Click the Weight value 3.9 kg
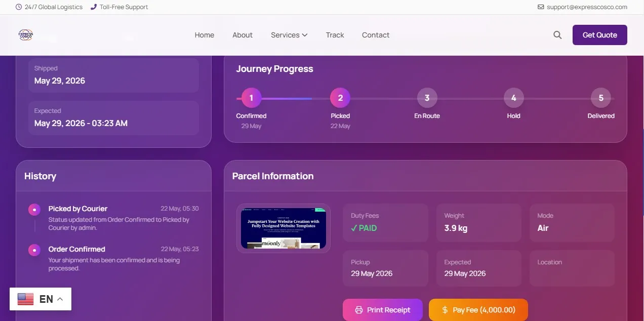Viewport: 644px width, 321px height. coord(456,228)
